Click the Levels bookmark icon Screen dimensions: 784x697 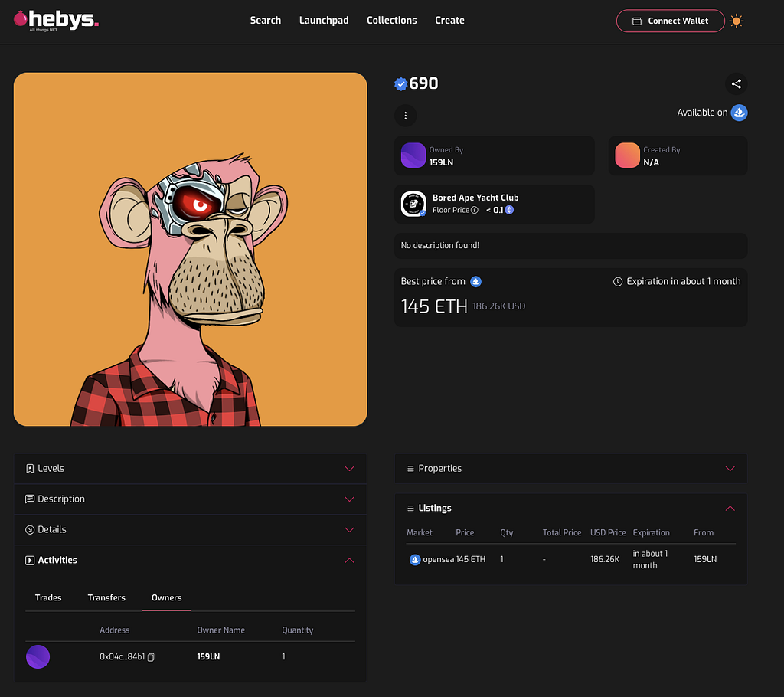[30, 468]
